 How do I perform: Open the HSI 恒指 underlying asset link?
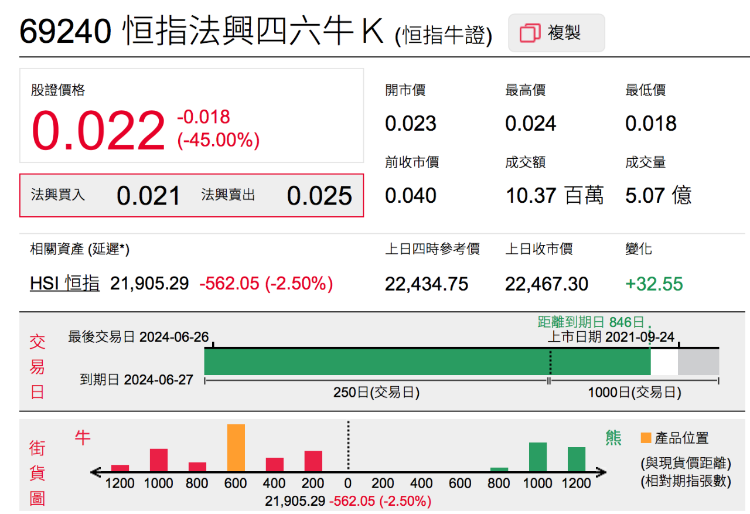(x=65, y=284)
